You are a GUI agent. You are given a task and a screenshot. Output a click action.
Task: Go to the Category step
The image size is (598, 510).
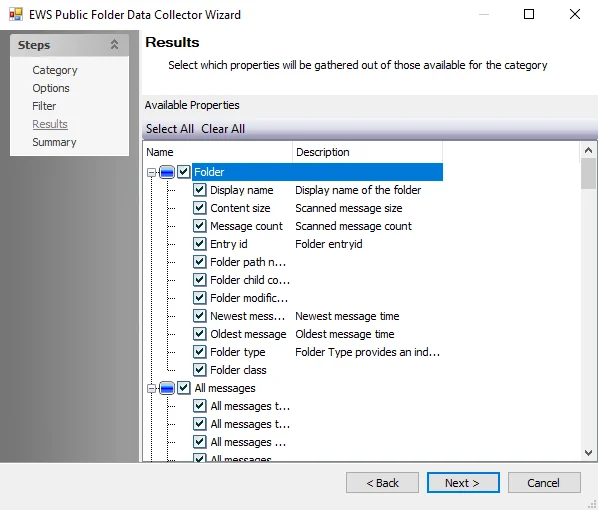click(x=55, y=70)
